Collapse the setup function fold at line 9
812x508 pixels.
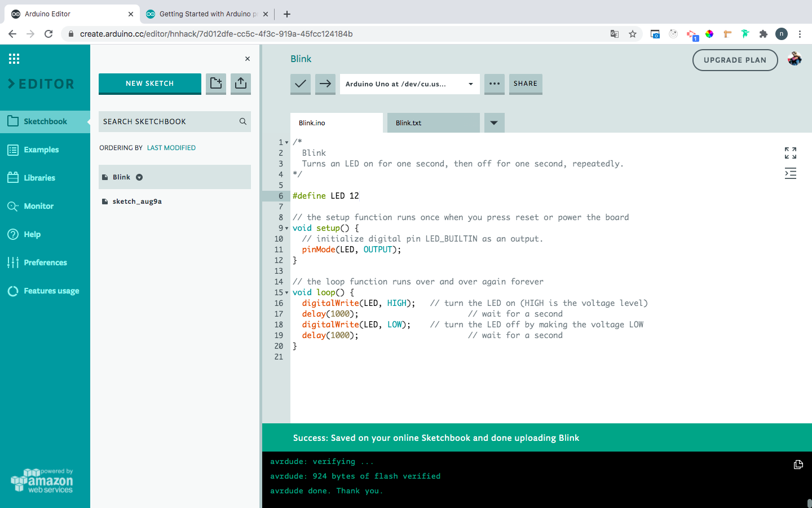point(286,228)
